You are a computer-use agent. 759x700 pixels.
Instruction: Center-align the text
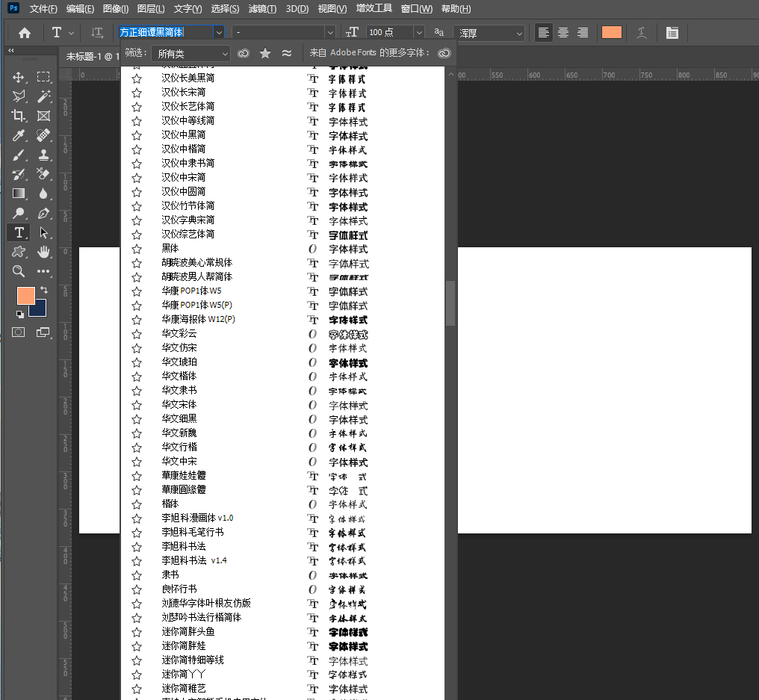tap(563, 33)
